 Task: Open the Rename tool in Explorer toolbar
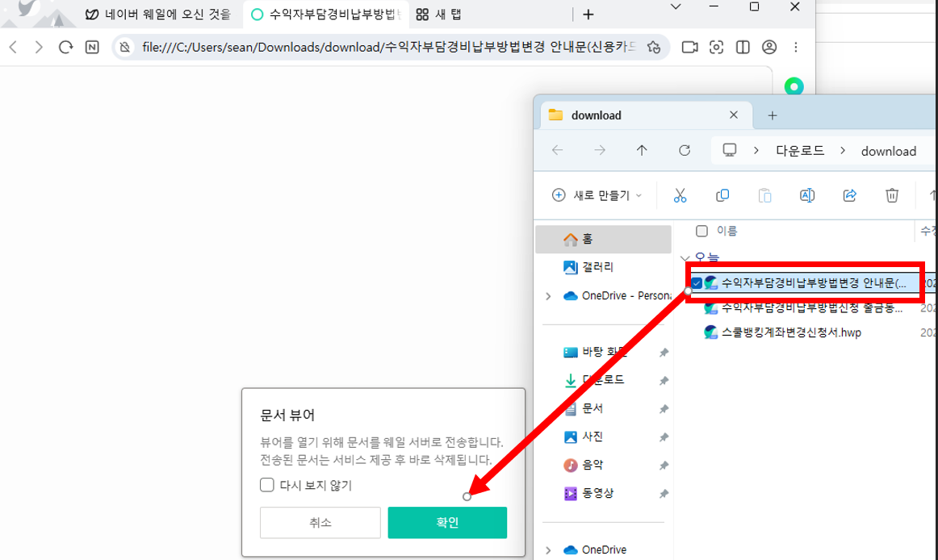(806, 195)
